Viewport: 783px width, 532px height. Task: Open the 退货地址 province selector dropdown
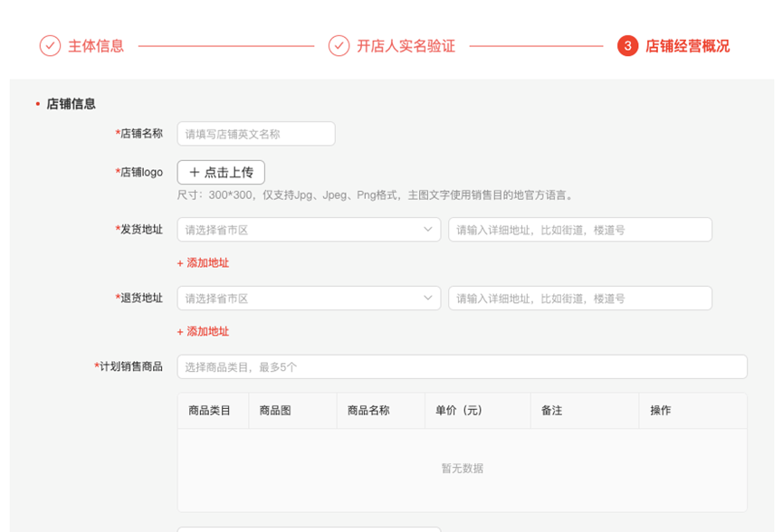click(x=308, y=298)
